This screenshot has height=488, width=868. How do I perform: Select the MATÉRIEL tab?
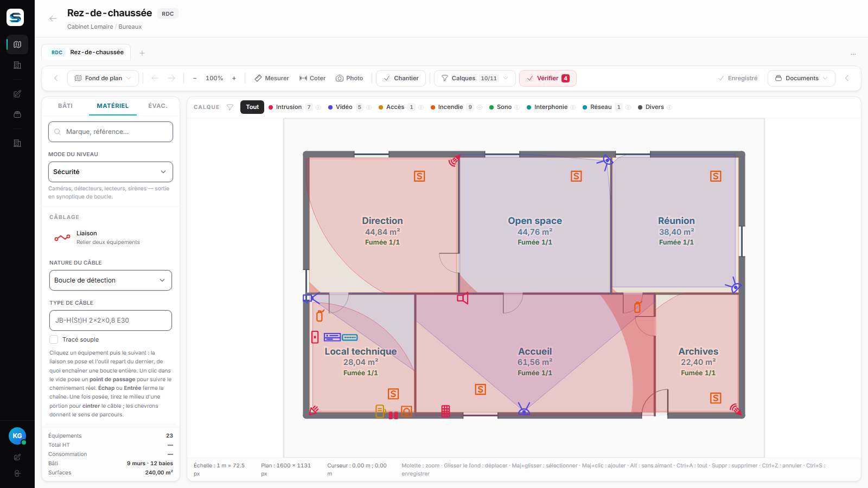(x=113, y=106)
